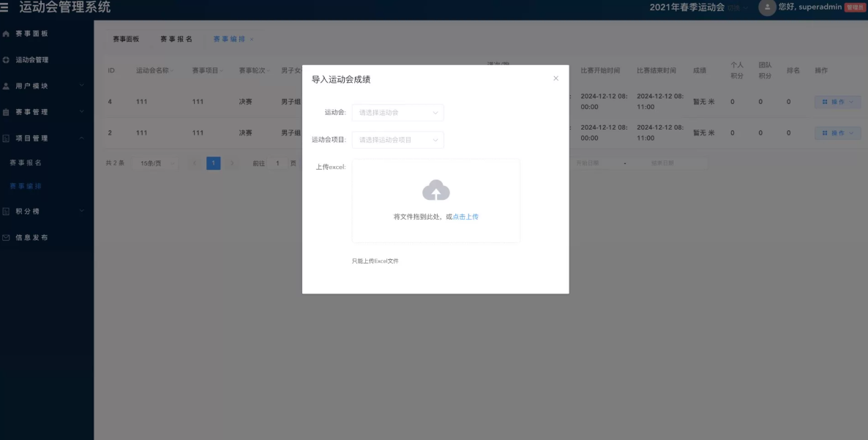Image resolution: width=868 pixels, height=440 pixels.
Task: Click the 切换 sports meet switcher
Action: pyautogui.click(x=738, y=8)
